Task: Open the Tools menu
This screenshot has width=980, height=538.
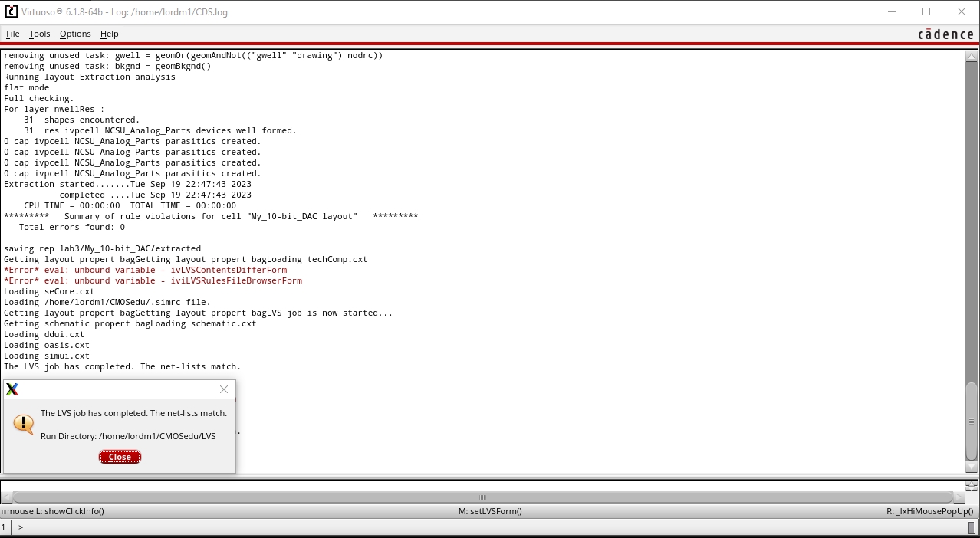Action: [x=39, y=34]
